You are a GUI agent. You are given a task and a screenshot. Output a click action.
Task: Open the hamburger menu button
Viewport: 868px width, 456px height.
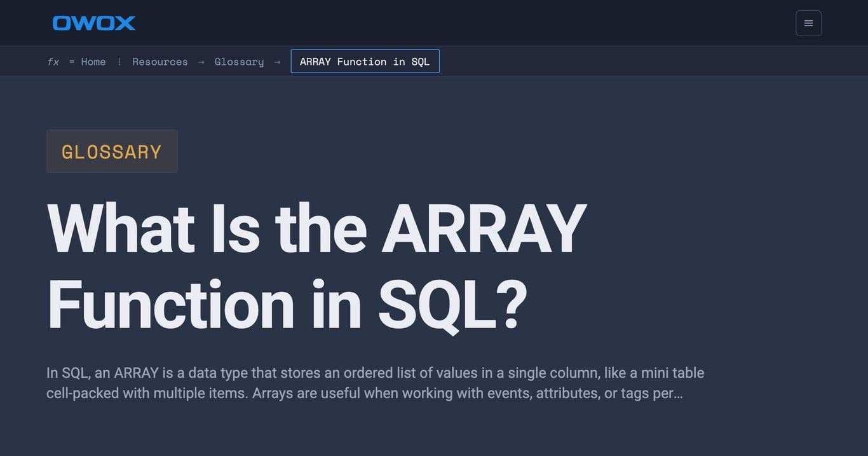[x=808, y=23]
